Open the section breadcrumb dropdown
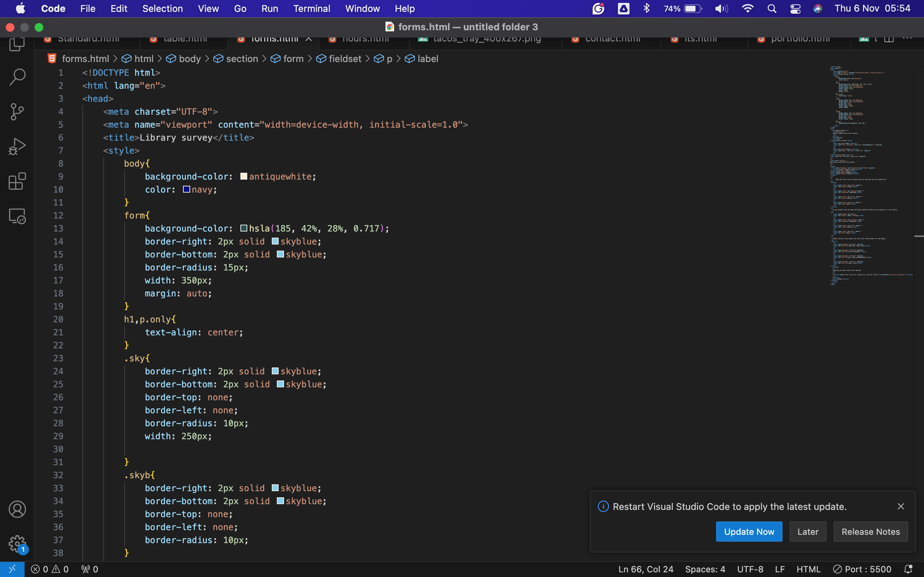924x577 pixels. [x=242, y=59]
